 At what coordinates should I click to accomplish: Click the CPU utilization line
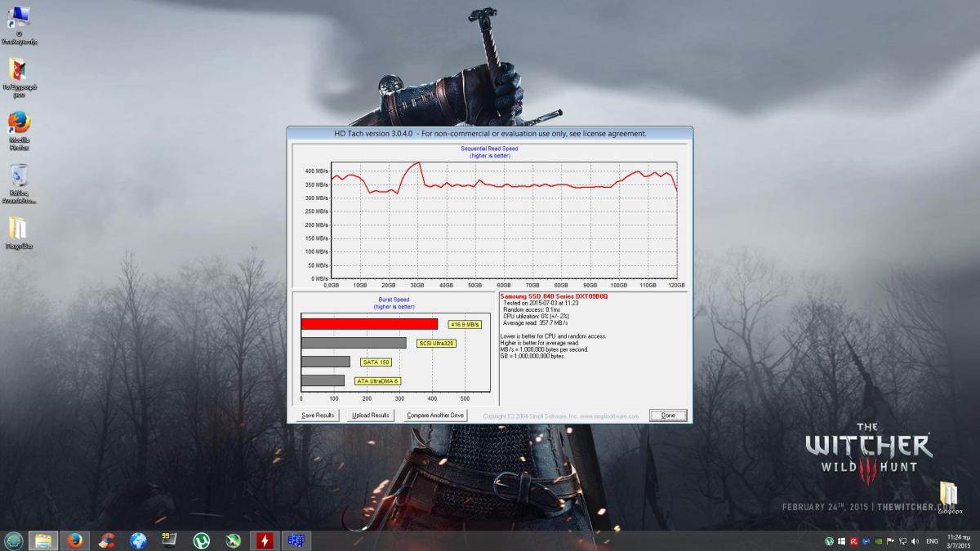coord(537,316)
